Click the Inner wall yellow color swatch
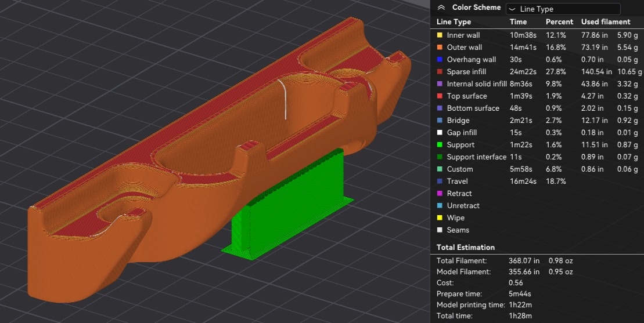This screenshot has height=323, width=644. (x=440, y=35)
